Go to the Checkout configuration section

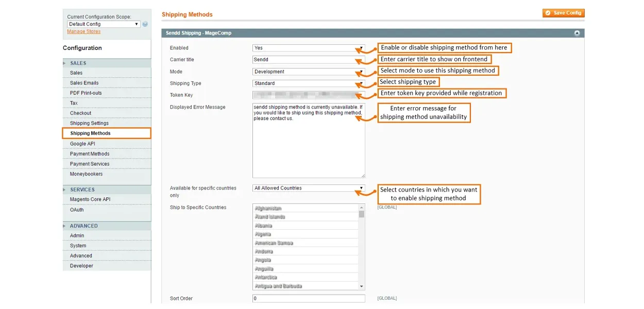(x=80, y=113)
